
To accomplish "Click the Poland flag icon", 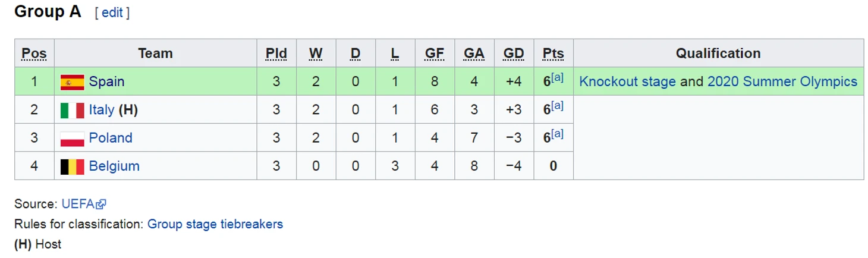I will [x=72, y=139].
